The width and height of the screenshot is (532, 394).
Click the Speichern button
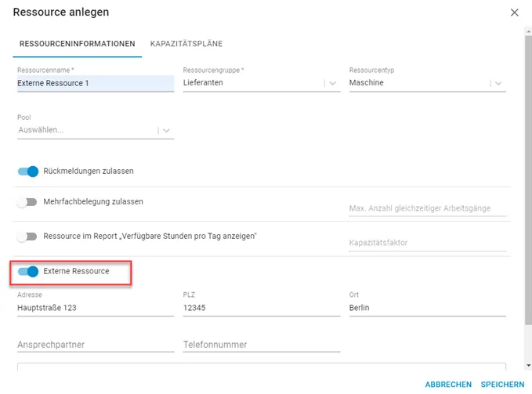502,385
